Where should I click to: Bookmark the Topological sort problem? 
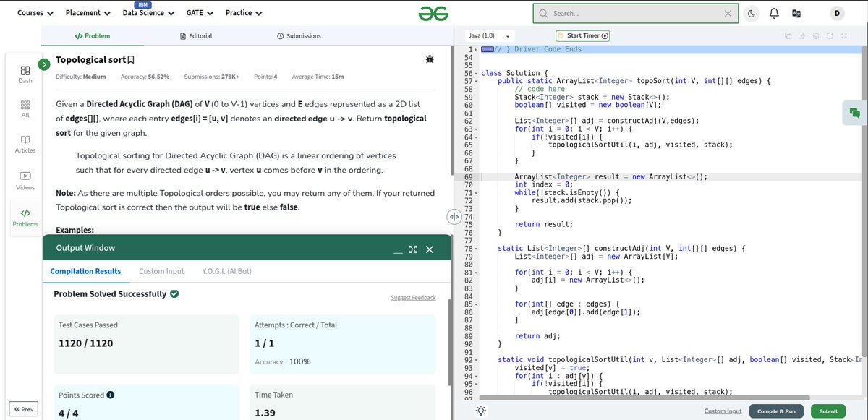(x=131, y=61)
